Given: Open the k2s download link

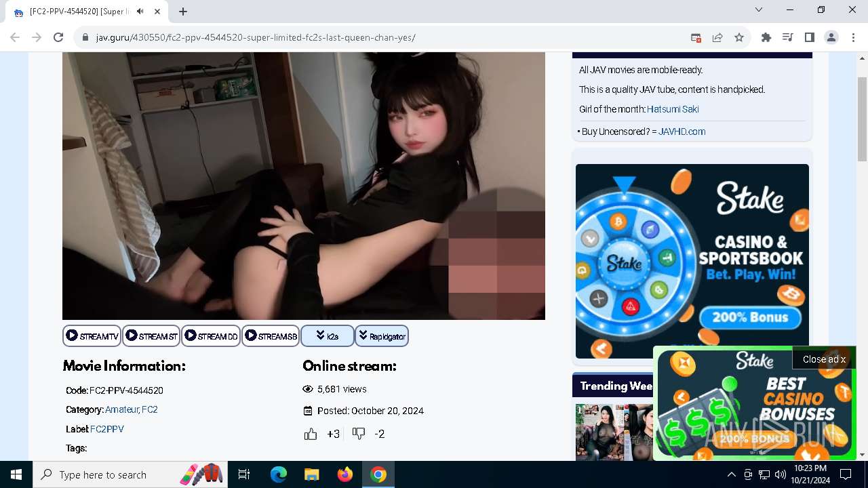Looking at the screenshot, I should tap(328, 336).
